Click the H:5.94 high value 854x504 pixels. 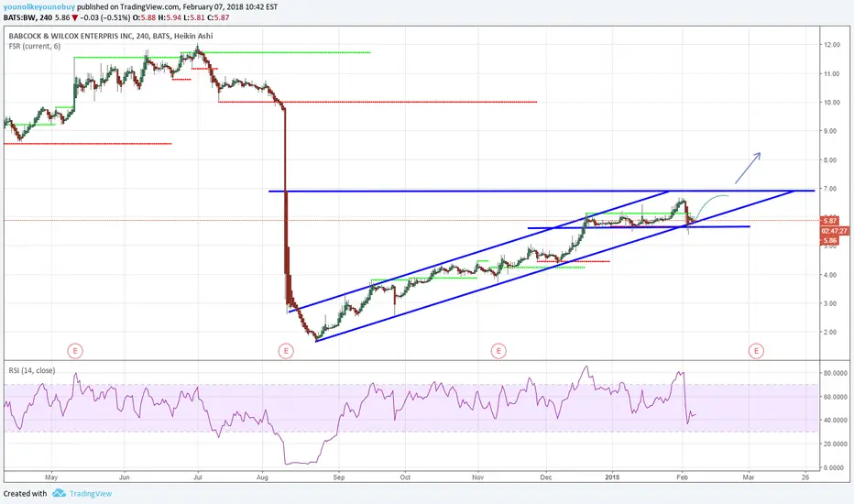(170, 17)
